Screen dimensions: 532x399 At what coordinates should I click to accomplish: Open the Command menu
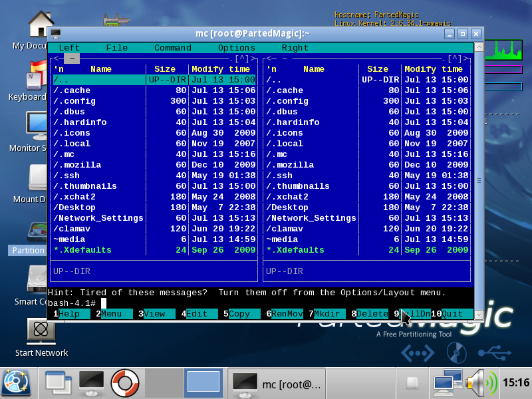pyautogui.click(x=172, y=48)
